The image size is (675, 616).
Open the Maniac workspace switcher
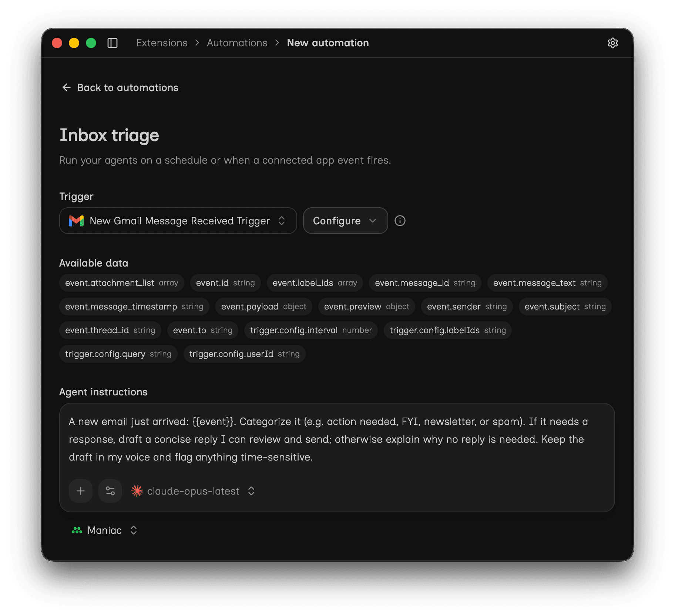(104, 530)
